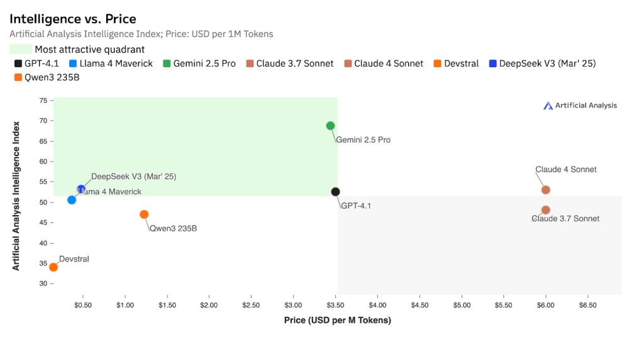Select the Claude 4 Sonnet data point

pos(546,190)
